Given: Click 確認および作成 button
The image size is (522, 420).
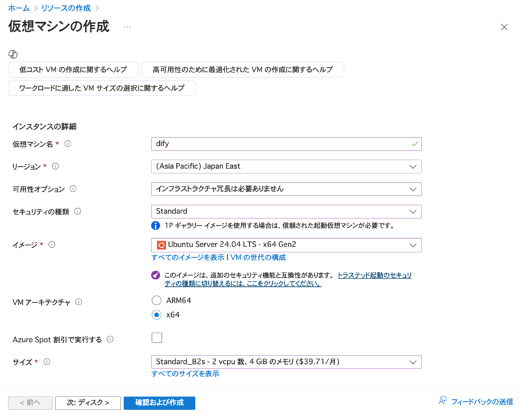Looking at the screenshot, I should tap(159, 403).
